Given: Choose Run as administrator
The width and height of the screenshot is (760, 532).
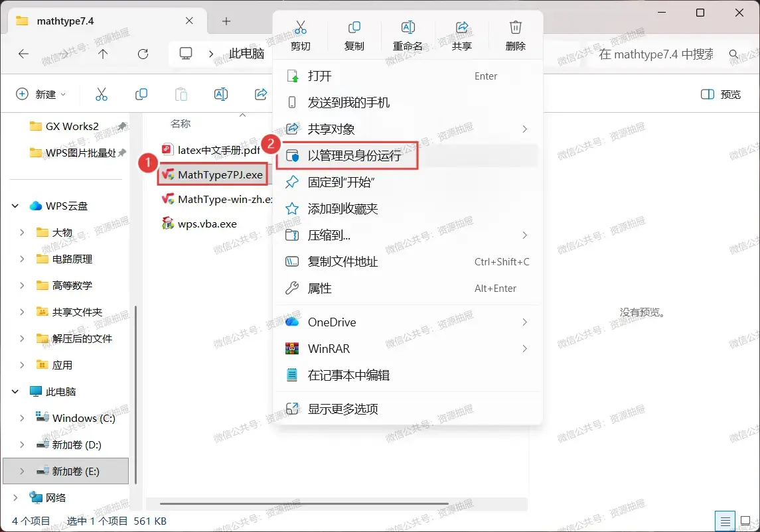Looking at the screenshot, I should point(408,155).
